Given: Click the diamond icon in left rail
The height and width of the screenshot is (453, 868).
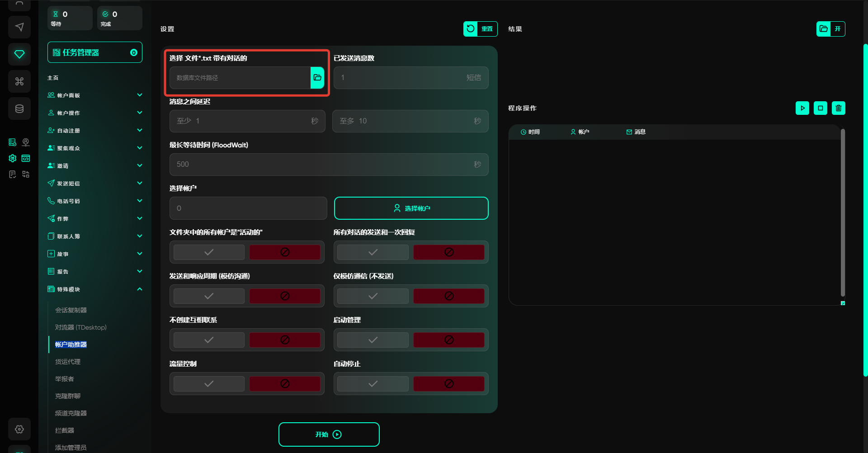Looking at the screenshot, I should pos(19,54).
